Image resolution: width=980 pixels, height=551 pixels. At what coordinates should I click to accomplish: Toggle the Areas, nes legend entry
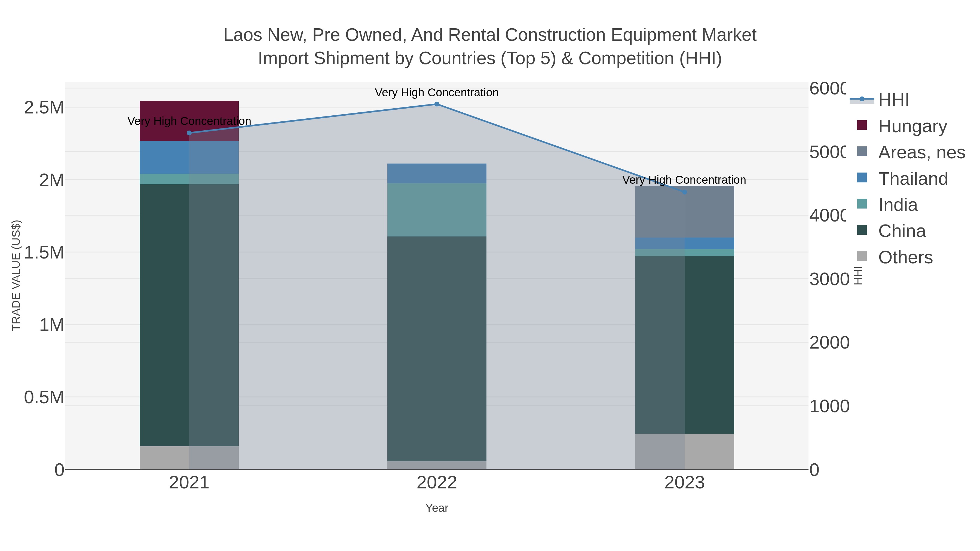pos(911,152)
